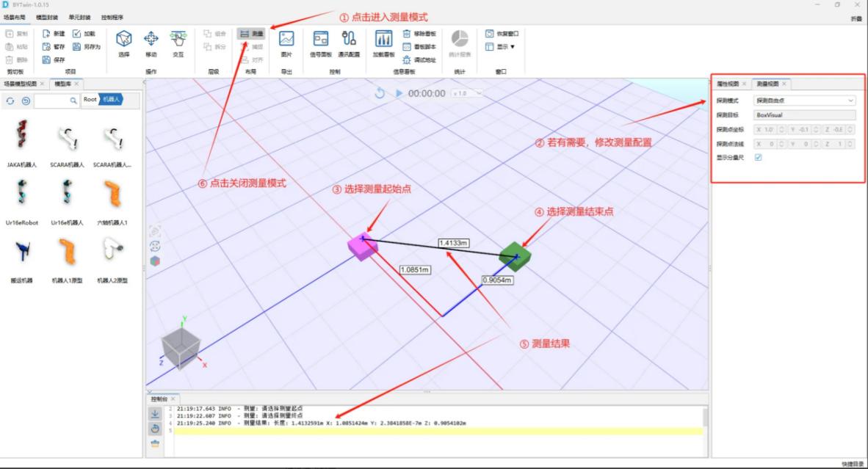
Task: Switch to the 模型库 tab
Action: tap(62, 84)
